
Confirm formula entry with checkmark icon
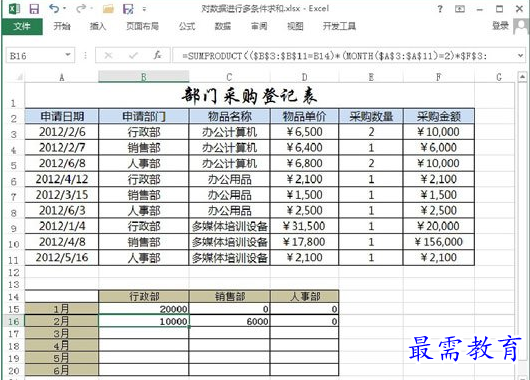(133, 55)
